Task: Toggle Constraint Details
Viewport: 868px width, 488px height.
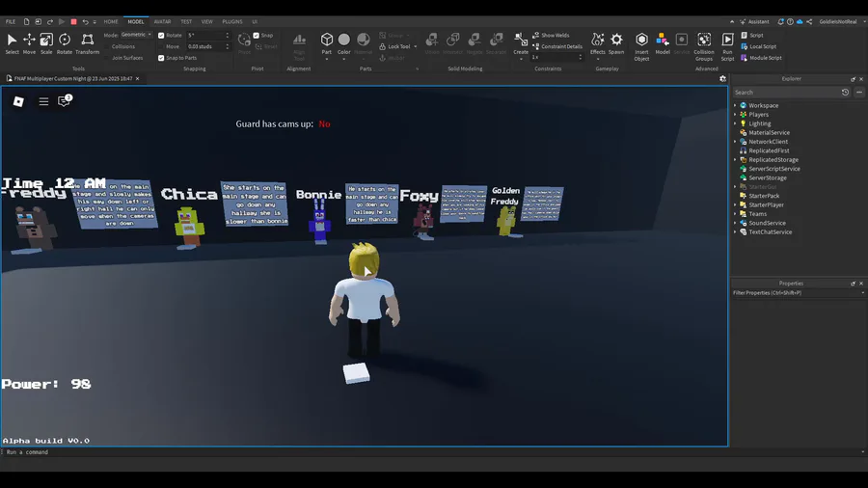Action: click(x=556, y=46)
